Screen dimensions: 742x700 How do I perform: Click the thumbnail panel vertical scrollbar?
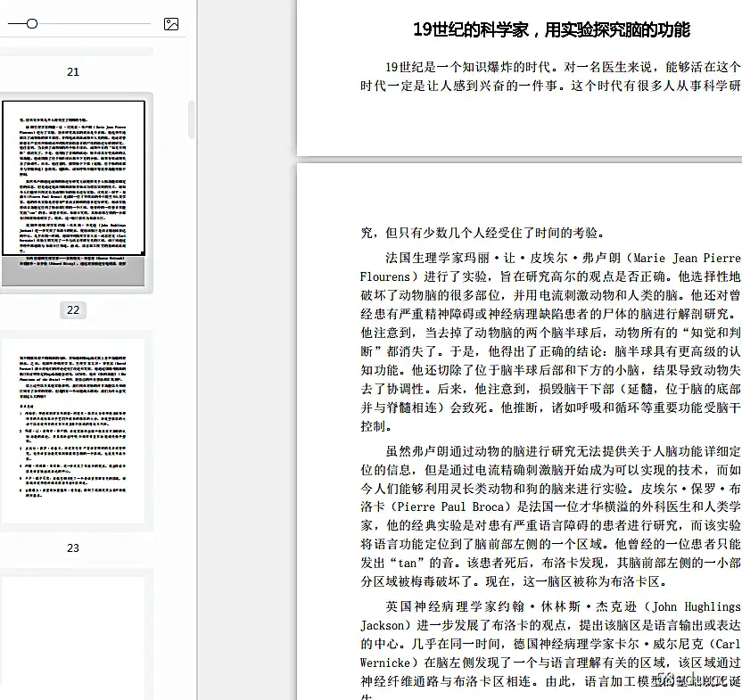(x=191, y=119)
